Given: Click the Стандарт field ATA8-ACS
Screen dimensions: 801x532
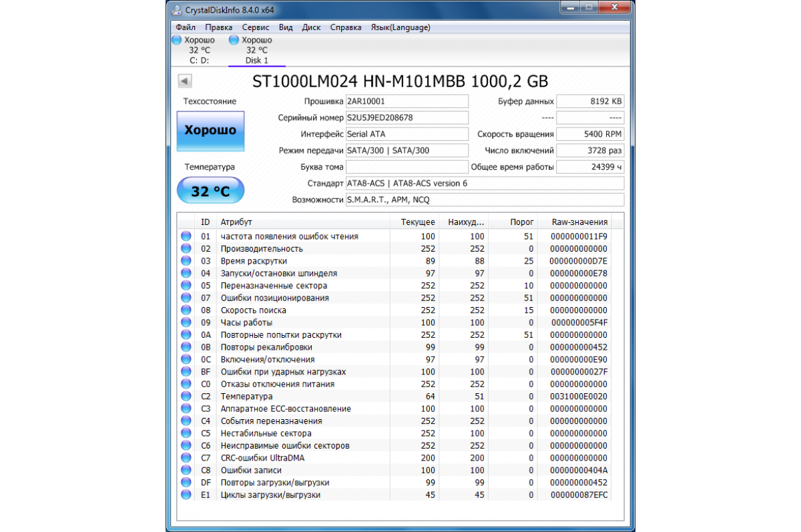Looking at the screenshot, I should pos(485,184).
